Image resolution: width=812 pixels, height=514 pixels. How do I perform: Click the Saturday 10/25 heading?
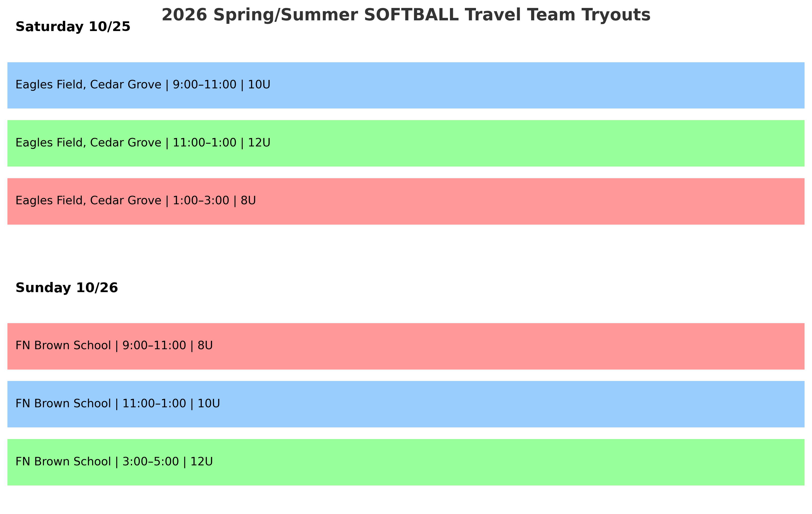(x=73, y=27)
